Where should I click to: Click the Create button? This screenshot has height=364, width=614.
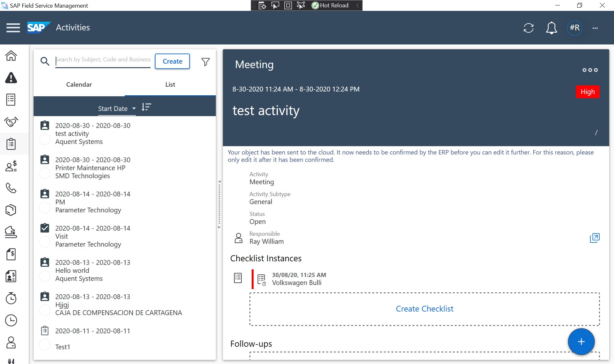(172, 61)
